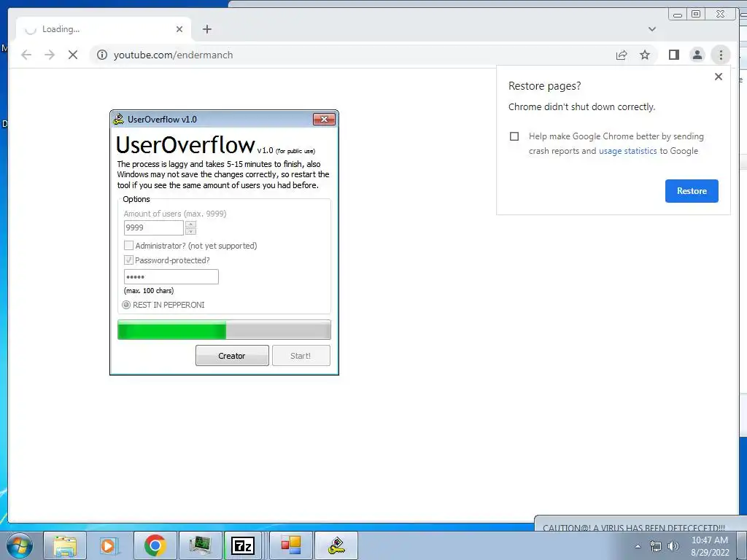
Task: Decrease user amount with the down spinner
Action: 190,231
